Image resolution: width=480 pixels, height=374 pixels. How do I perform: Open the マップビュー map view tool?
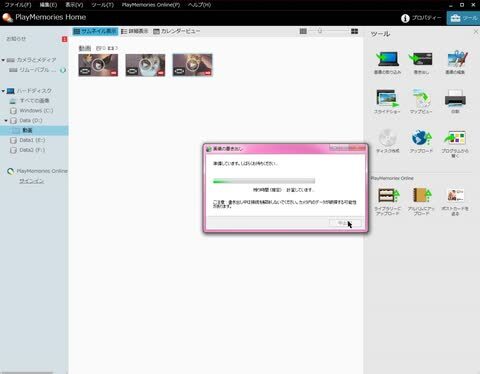pos(421,101)
